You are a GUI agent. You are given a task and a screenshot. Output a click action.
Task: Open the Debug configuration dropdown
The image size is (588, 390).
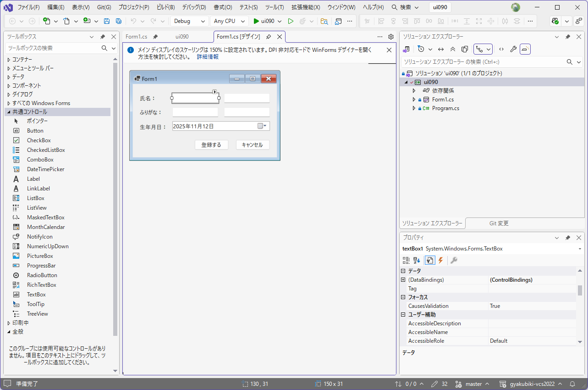click(x=189, y=21)
